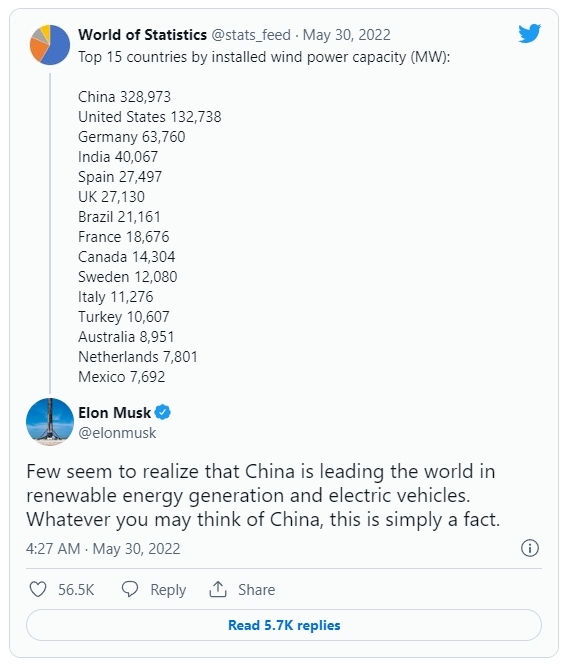Like the tweet with heart icon

pos(38,590)
